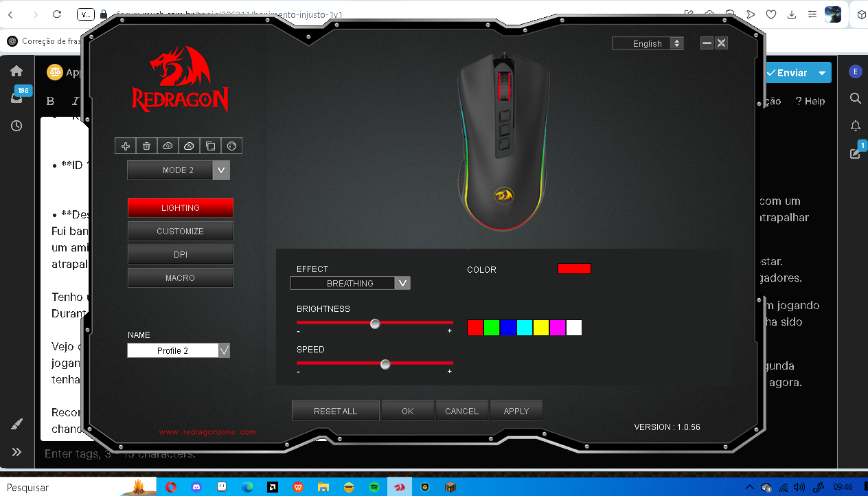Go to forum home icon

pos(16,71)
